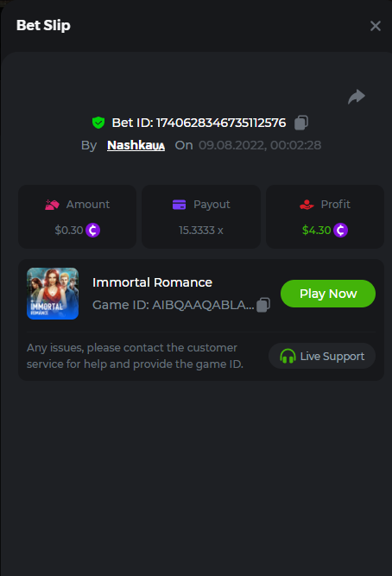The image size is (392, 576).
Task: Close the Bet Slip panel
Action: [x=376, y=26]
